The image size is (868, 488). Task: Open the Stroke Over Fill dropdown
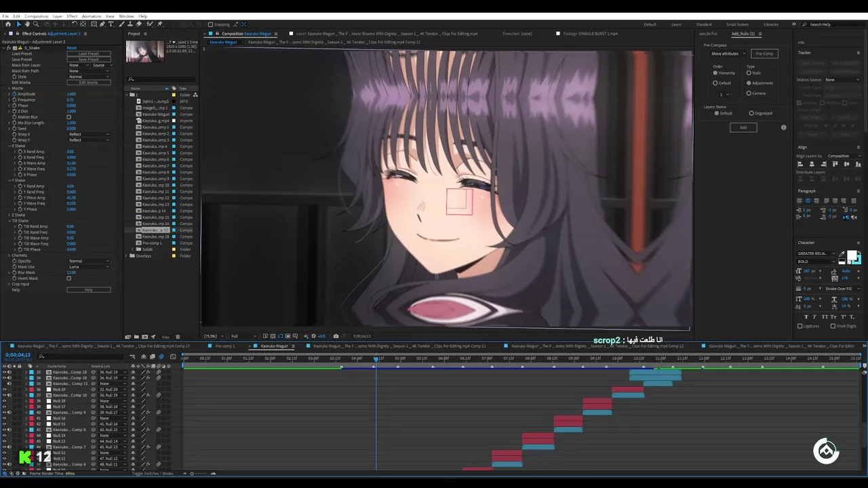pyautogui.click(x=842, y=289)
